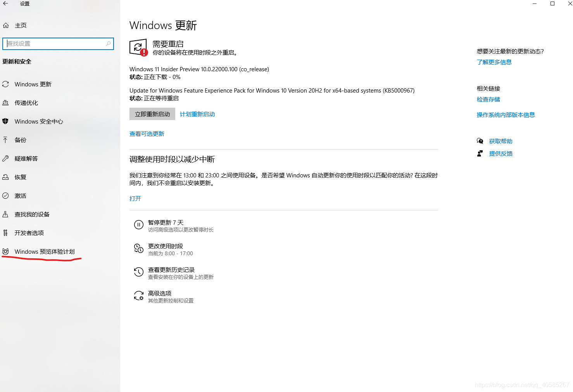Click the 立即重新启动 button
This screenshot has height=392, width=573.
[x=152, y=114]
